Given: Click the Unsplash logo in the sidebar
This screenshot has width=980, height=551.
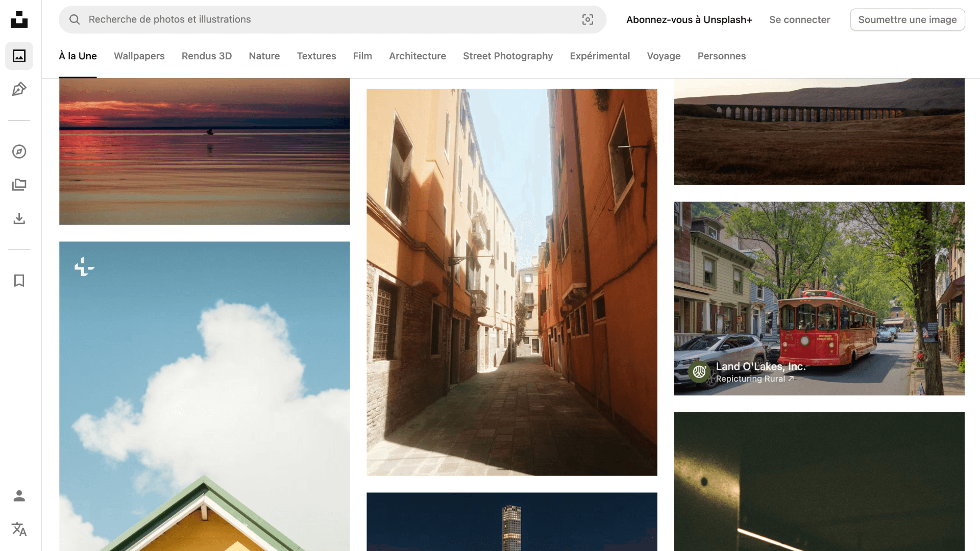Looking at the screenshot, I should [19, 19].
